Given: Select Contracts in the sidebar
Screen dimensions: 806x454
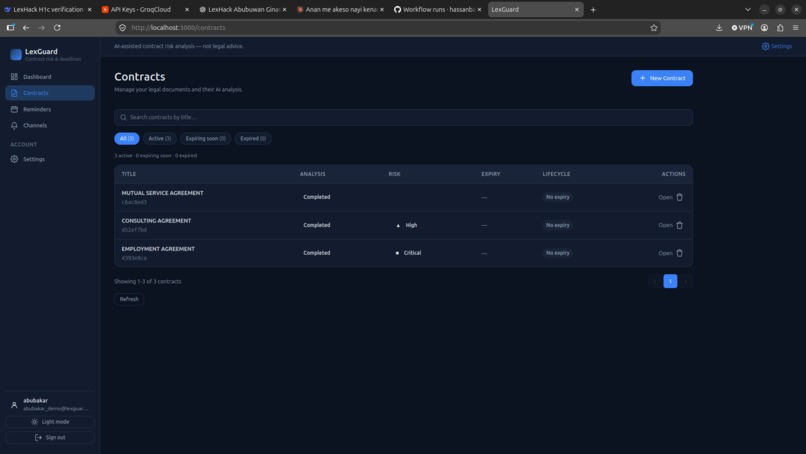Looking at the screenshot, I should point(50,93).
